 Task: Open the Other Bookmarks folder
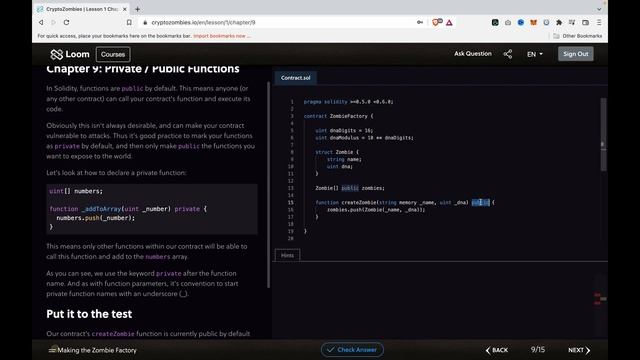tap(578, 36)
